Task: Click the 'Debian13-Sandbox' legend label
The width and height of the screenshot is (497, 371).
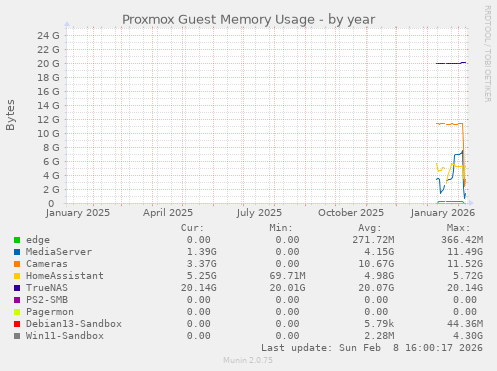Action: pos(74,324)
